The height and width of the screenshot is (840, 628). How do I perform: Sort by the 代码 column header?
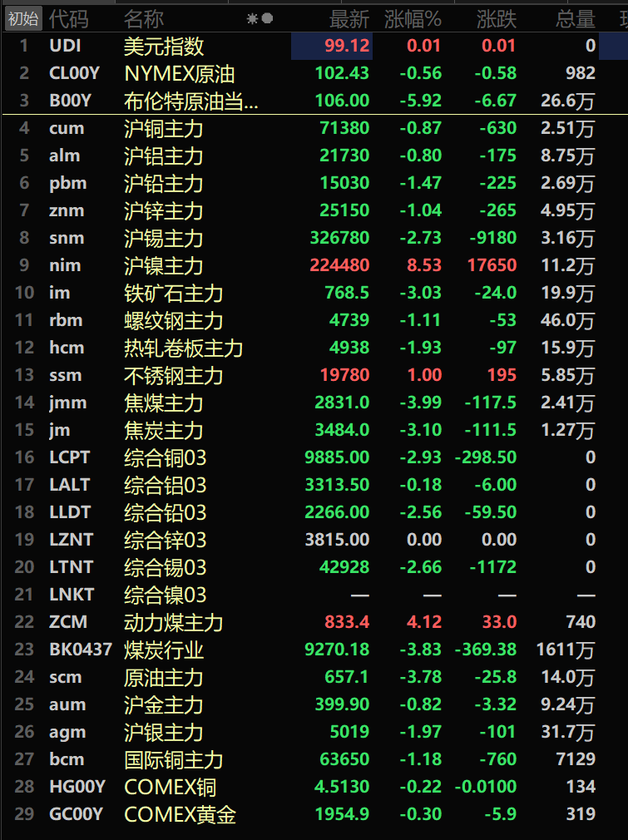pyautogui.click(x=68, y=19)
